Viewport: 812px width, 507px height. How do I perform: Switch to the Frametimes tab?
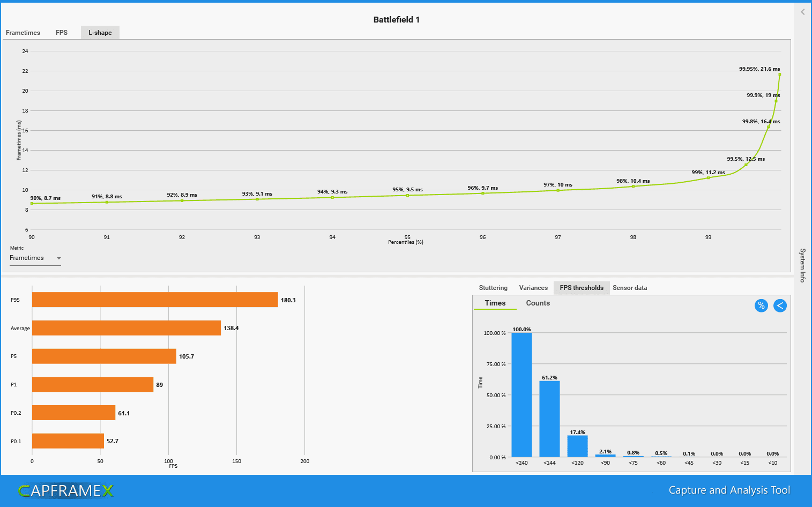[23, 33]
